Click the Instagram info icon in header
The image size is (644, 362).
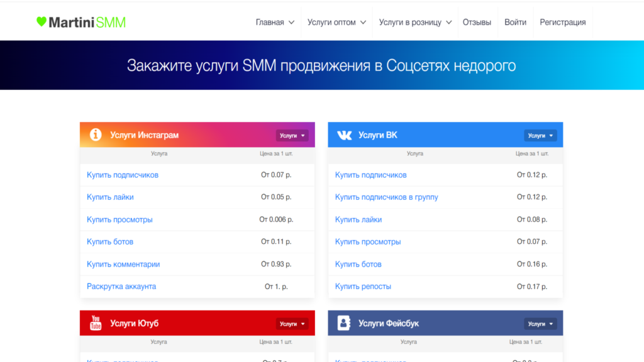coord(96,134)
